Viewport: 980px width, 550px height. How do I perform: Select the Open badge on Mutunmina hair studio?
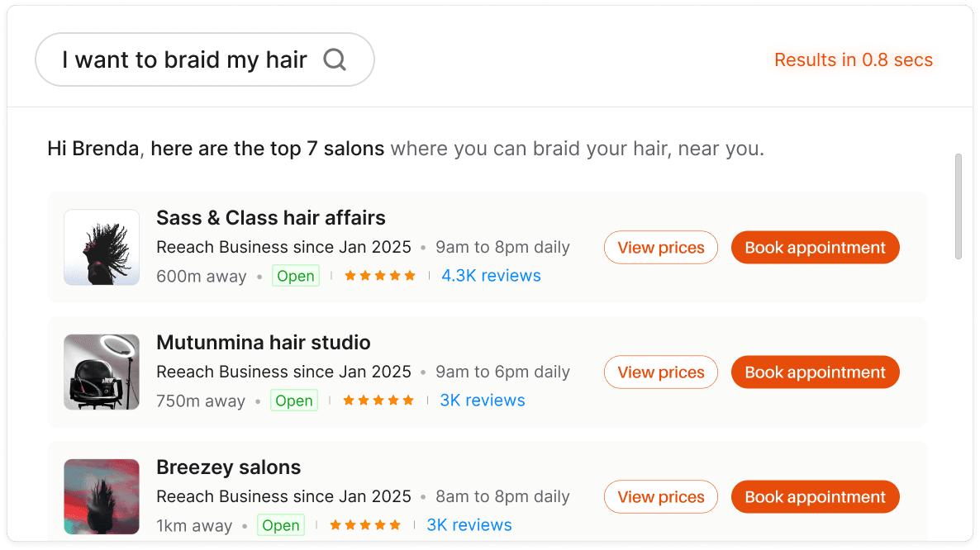(x=294, y=400)
